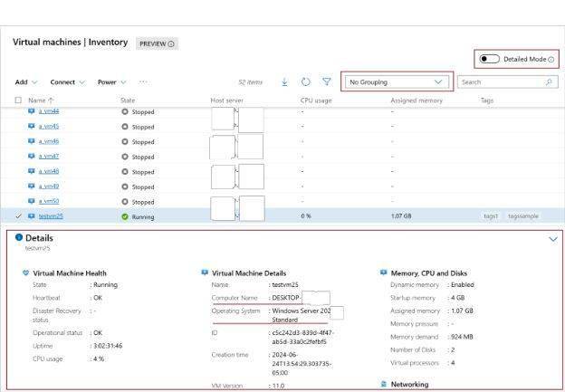Image resolution: width=565 pixels, height=392 pixels.
Task: Click the export/download arrow icon
Action: 284,82
